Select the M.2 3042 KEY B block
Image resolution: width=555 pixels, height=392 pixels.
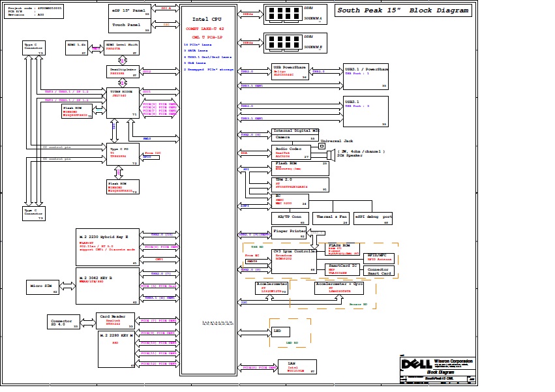coord(108,286)
